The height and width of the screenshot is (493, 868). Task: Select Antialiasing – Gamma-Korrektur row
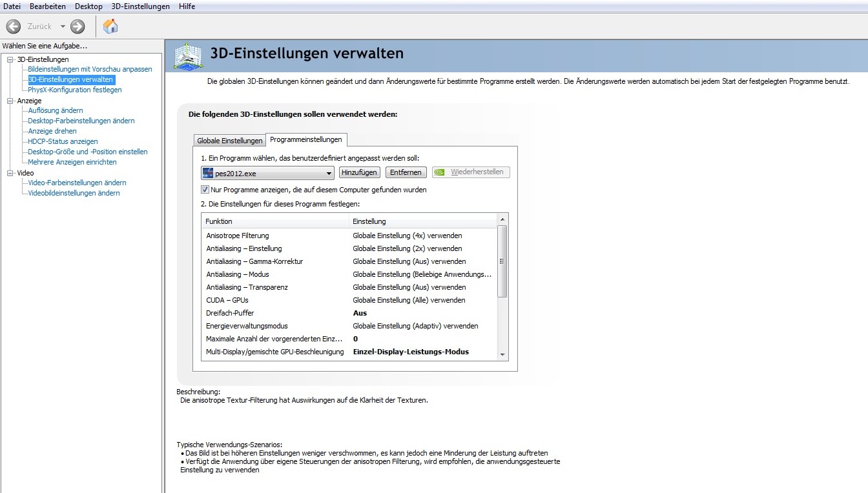pos(349,261)
